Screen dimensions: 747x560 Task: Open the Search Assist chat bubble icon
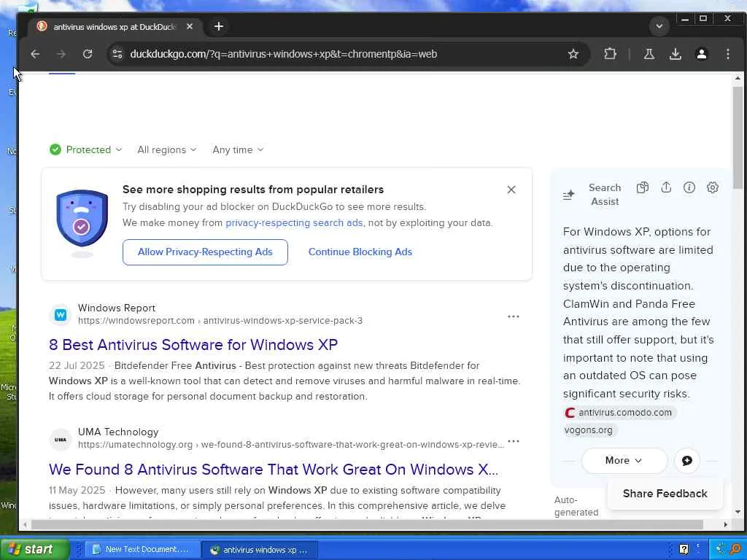point(687,461)
